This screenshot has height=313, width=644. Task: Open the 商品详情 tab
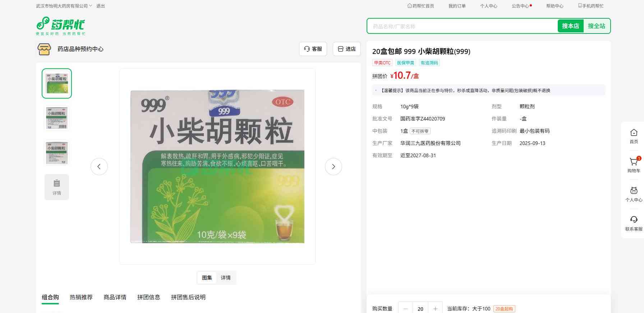click(x=115, y=297)
